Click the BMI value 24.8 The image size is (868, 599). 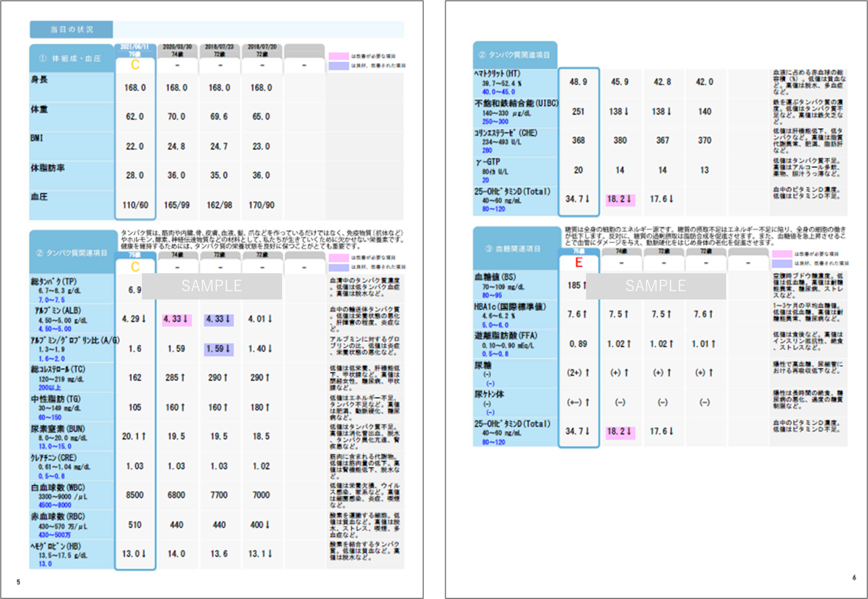(176, 146)
